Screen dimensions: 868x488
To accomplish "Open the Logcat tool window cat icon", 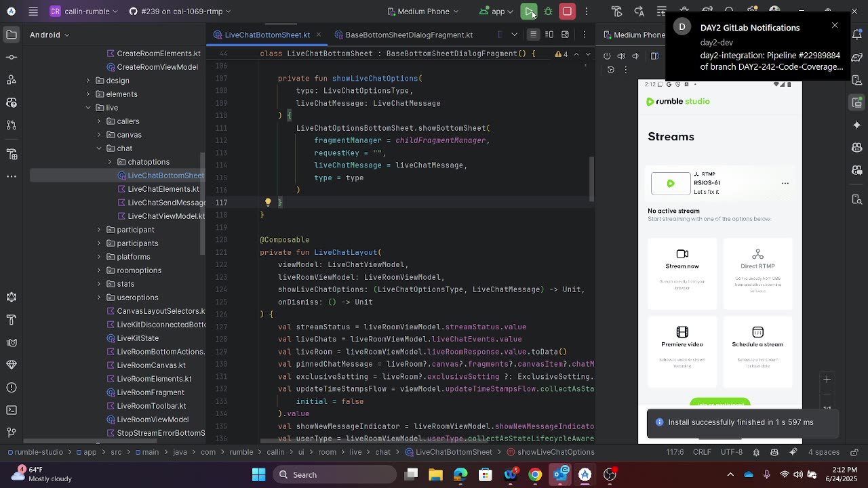I will pyautogui.click(x=12, y=342).
